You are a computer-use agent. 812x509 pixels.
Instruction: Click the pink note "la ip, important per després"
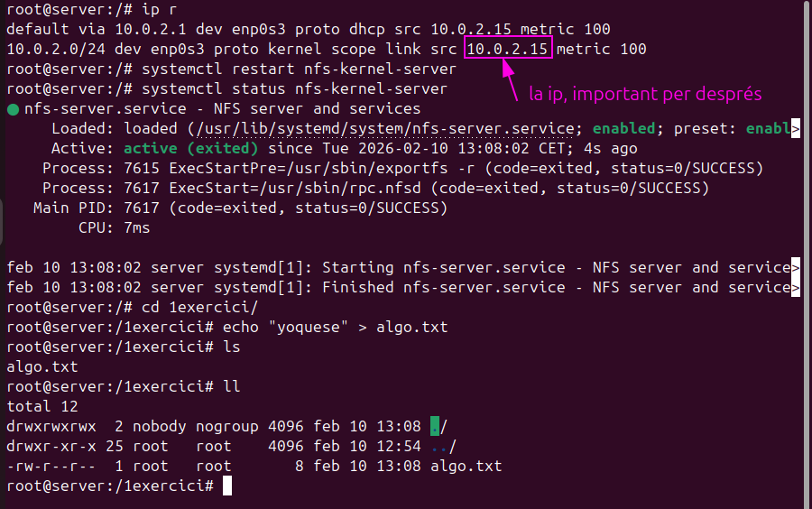(x=645, y=94)
